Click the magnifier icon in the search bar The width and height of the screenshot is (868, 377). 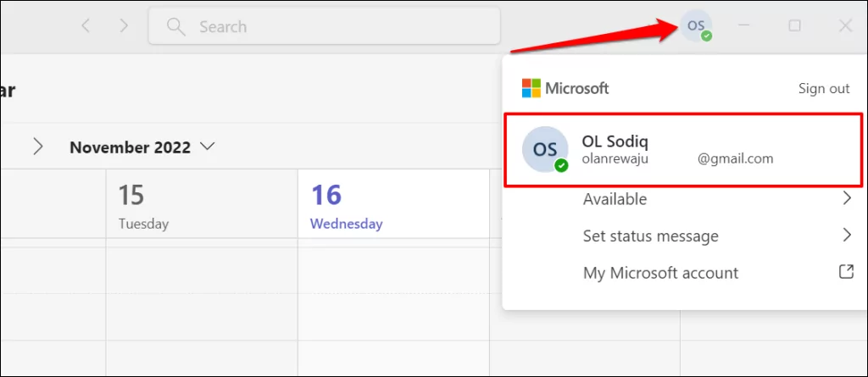point(175,27)
